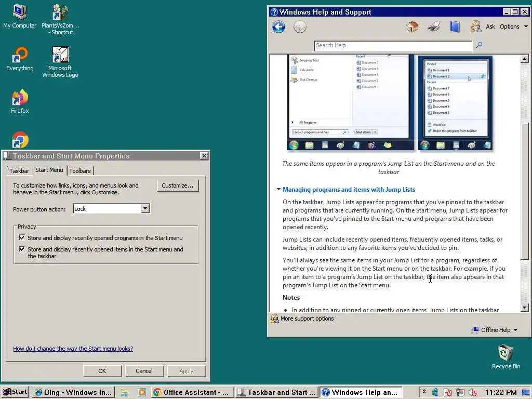Select the Microsoft Windows Logo desktop icon
The width and height of the screenshot is (532, 399).
tap(60, 62)
